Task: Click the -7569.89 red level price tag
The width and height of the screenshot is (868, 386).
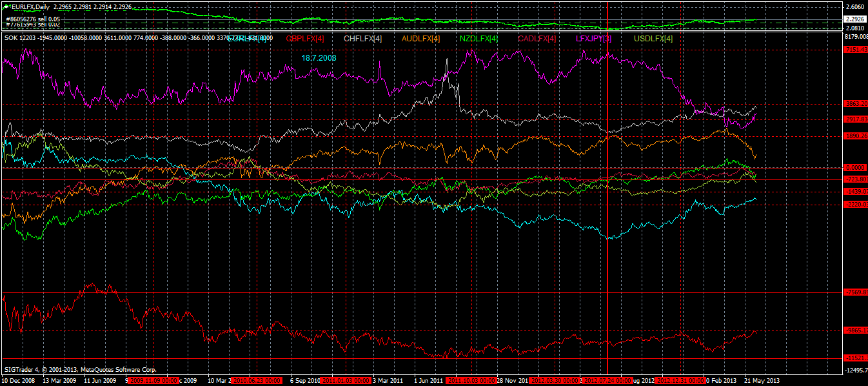Action: (x=856, y=292)
